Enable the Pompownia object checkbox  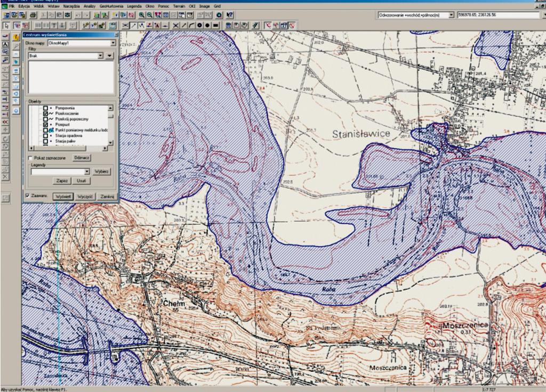[x=46, y=108]
